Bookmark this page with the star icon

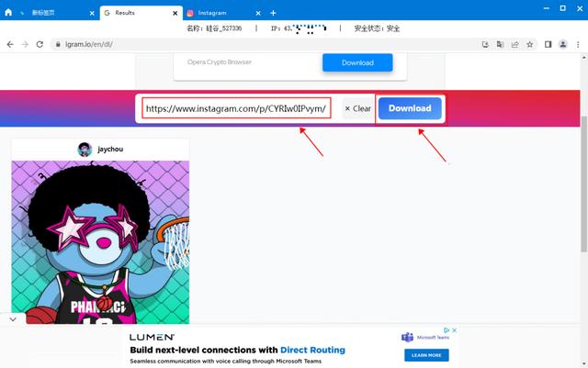pyautogui.click(x=529, y=44)
